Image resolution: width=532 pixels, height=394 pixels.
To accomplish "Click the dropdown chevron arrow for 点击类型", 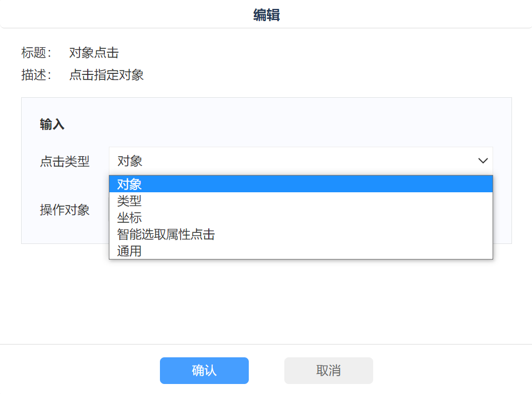I will tap(483, 161).
